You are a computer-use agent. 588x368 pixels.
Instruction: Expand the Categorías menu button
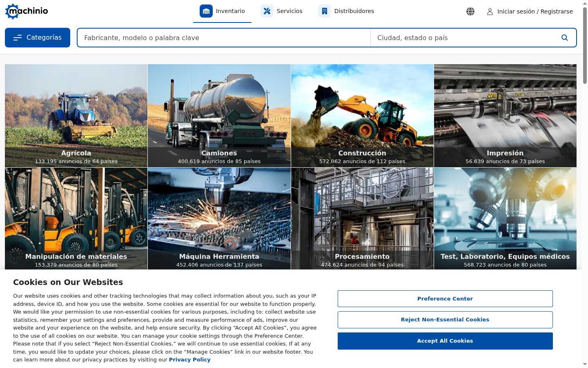(x=38, y=38)
